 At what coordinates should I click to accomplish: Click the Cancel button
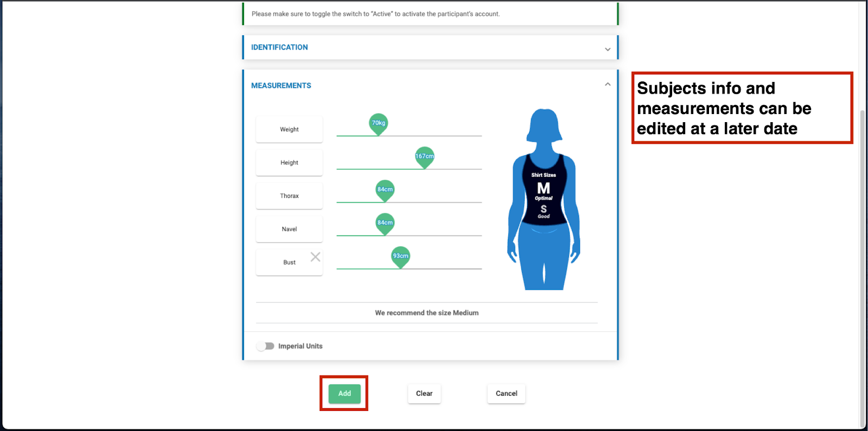click(506, 394)
